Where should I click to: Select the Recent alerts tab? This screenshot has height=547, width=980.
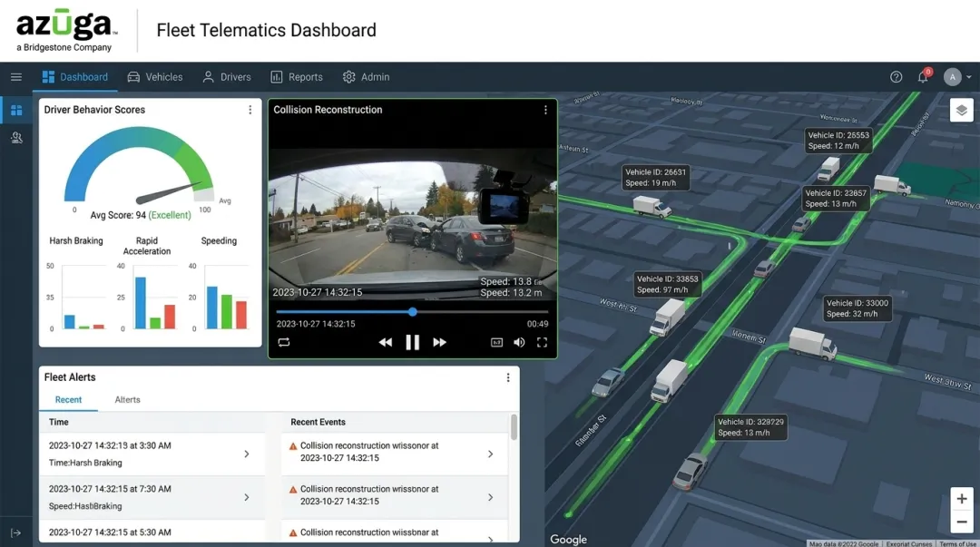(x=68, y=399)
